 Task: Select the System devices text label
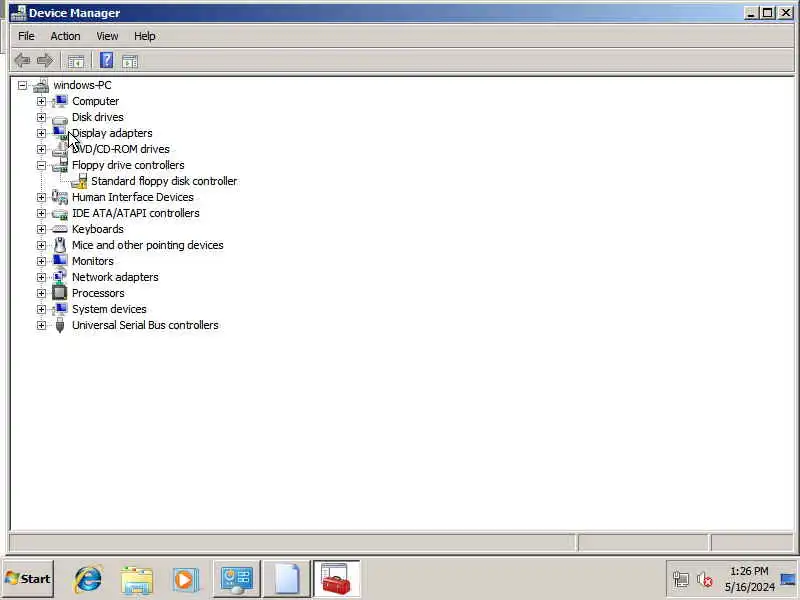coord(109,309)
